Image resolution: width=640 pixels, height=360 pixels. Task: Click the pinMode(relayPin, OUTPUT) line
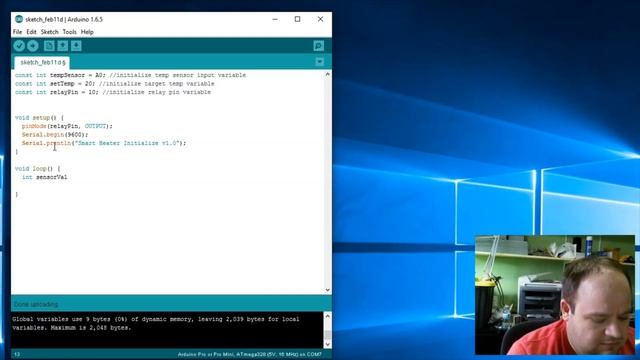(x=67, y=126)
